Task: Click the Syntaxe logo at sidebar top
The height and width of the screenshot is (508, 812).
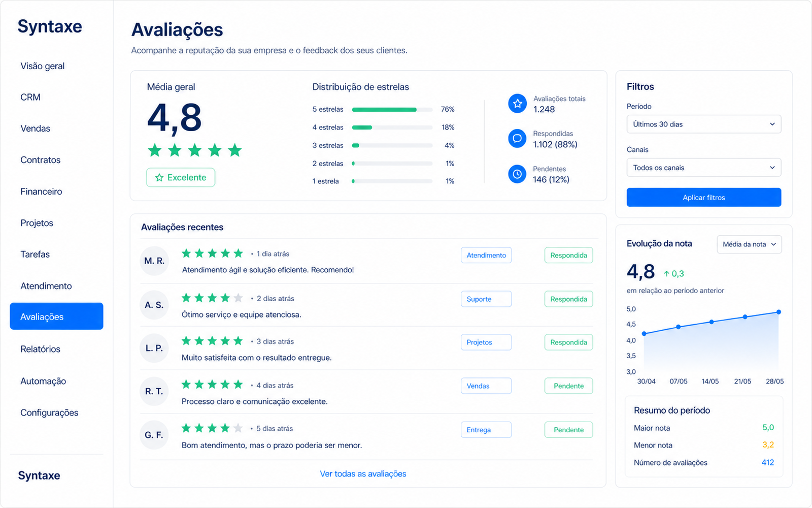Action: pos(50,26)
